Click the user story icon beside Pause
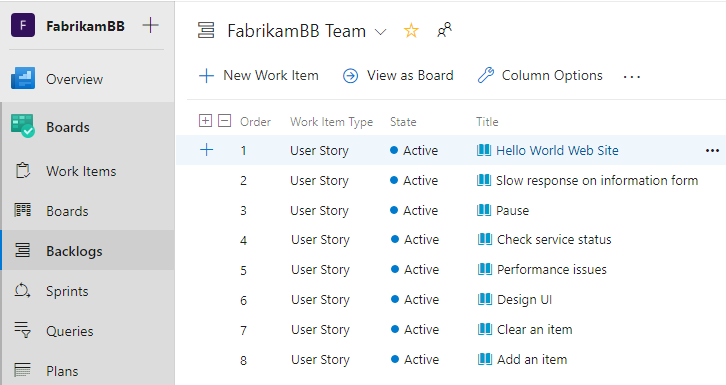 click(484, 210)
